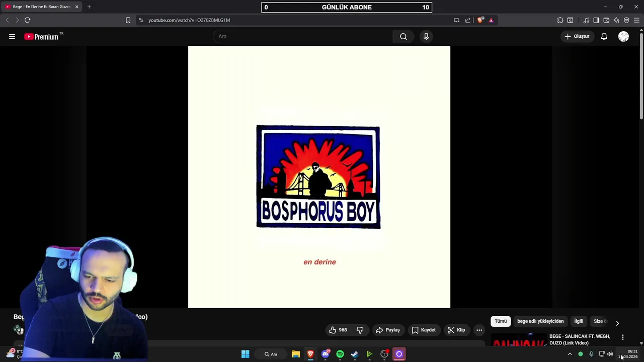Create a clip with Klip button
The image size is (644, 362).
tap(456, 330)
